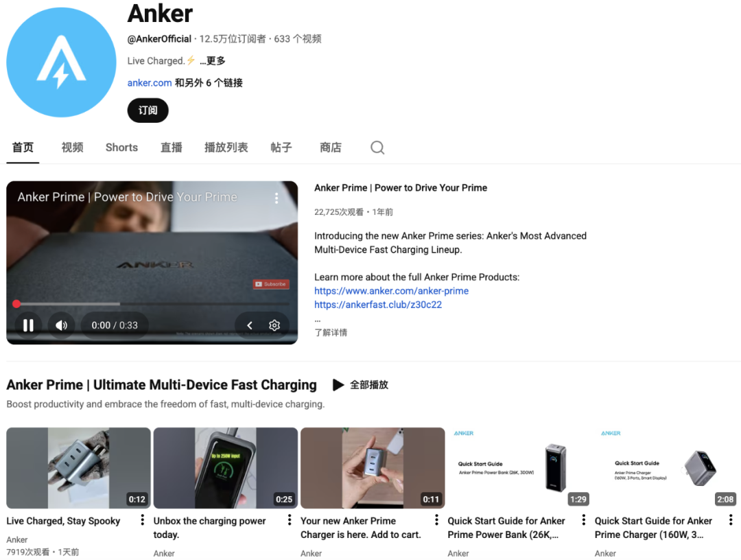Open the 播放列表 tab
This screenshot has height=560, width=741.
226,148
